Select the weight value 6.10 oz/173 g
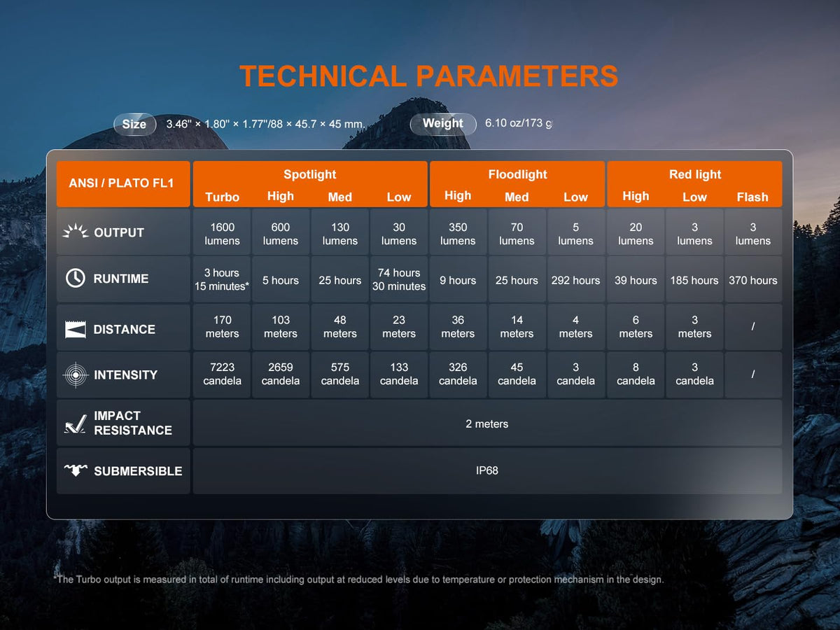840x630 pixels. [518, 123]
